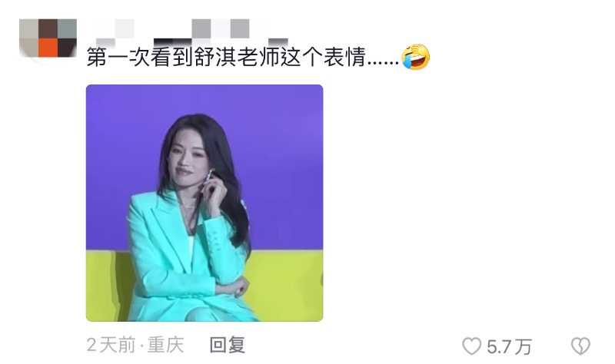The height and width of the screenshot is (364, 615).
Task: Open the attached photo thumbnail
Action: (x=204, y=203)
